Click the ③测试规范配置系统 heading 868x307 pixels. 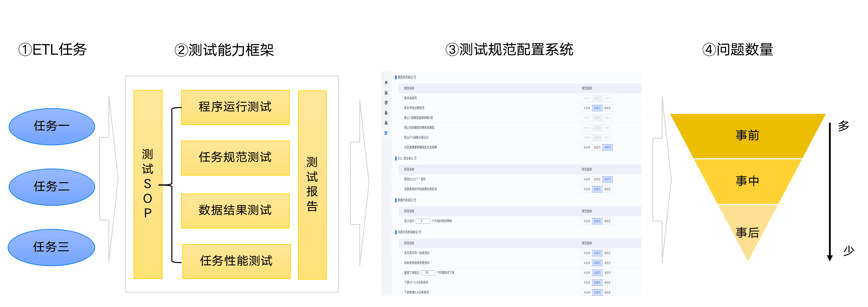pos(509,49)
